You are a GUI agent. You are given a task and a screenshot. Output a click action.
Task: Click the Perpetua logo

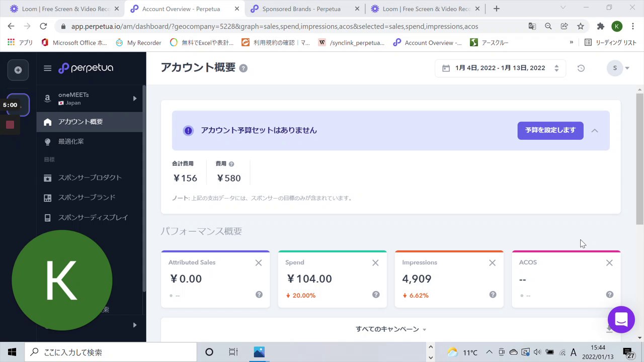[86, 68]
